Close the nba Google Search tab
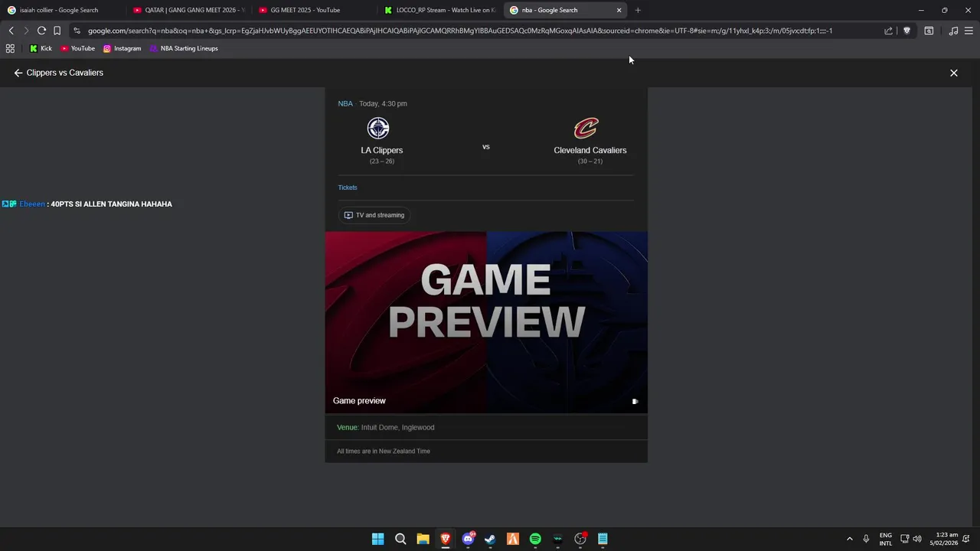Screen dimensions: 980x551 [x=619, y=10]
